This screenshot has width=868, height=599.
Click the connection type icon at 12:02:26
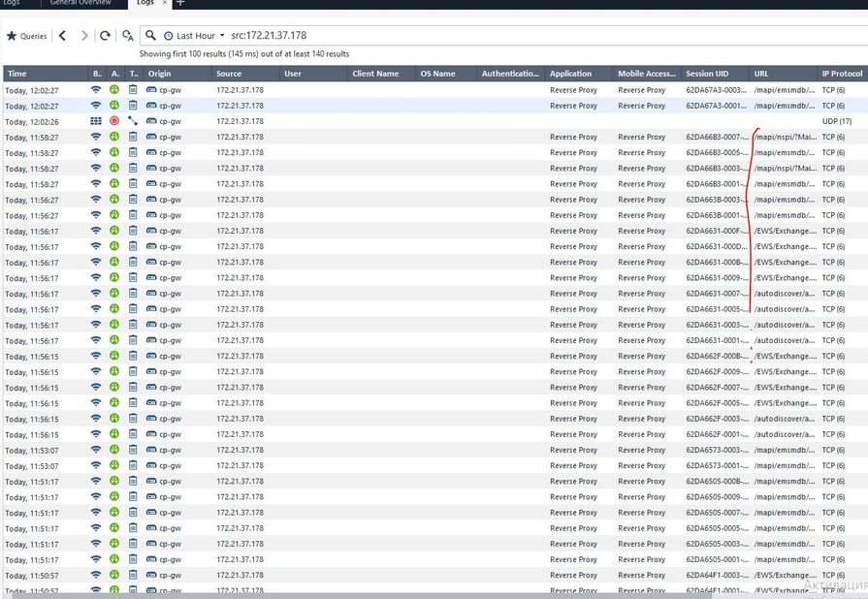point(133,121)
